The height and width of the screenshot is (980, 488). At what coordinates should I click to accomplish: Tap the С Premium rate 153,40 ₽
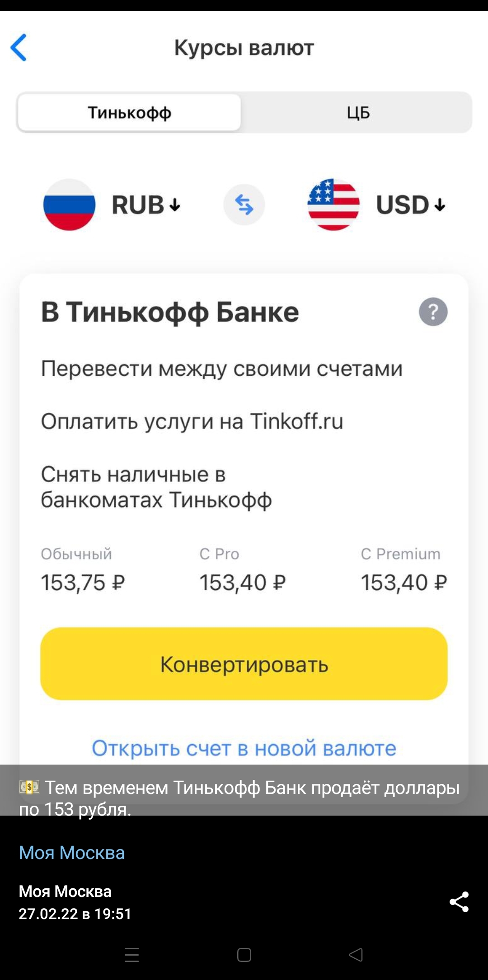pos(404,582)
